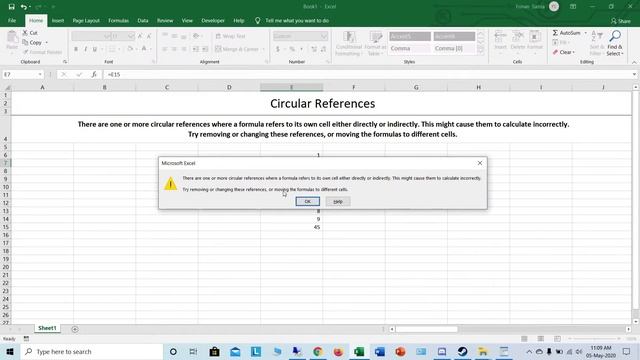This screenshot has width=640, height=360.
Task: Open Windows Start menu
Action: [x=10, y=351]
